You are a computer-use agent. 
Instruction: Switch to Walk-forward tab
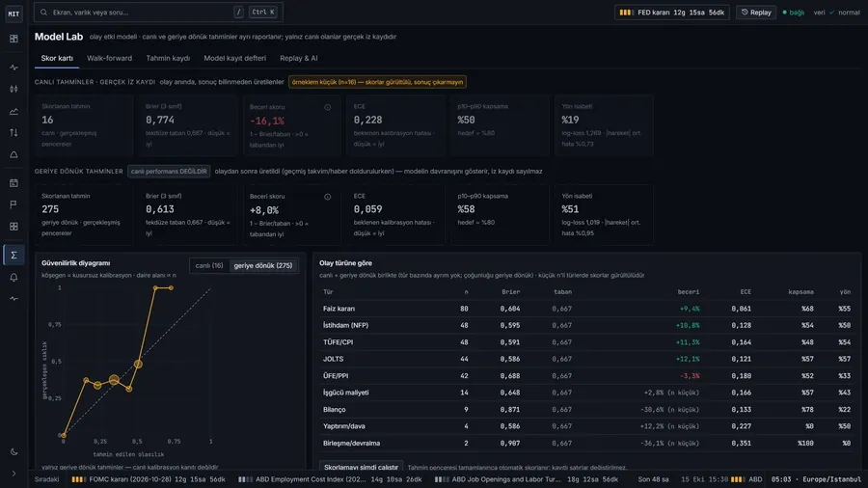click(x=109, y=58)
